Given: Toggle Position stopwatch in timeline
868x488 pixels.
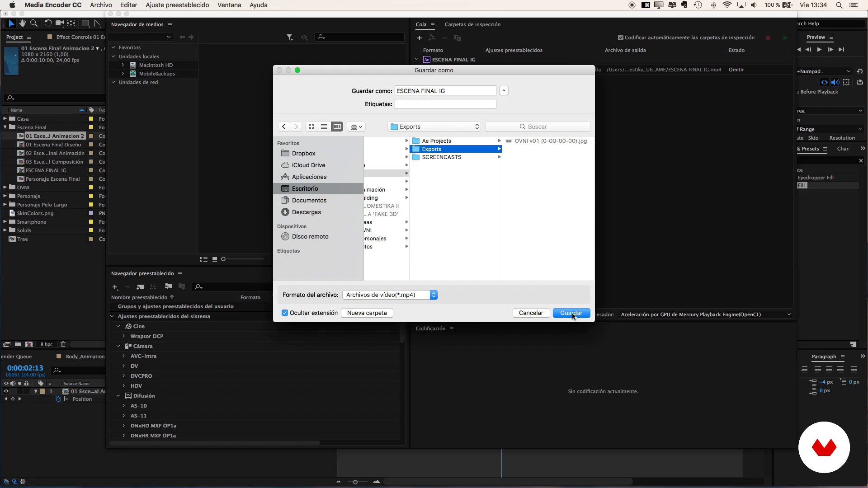Looking at the screenshot, I should [58, 399].
